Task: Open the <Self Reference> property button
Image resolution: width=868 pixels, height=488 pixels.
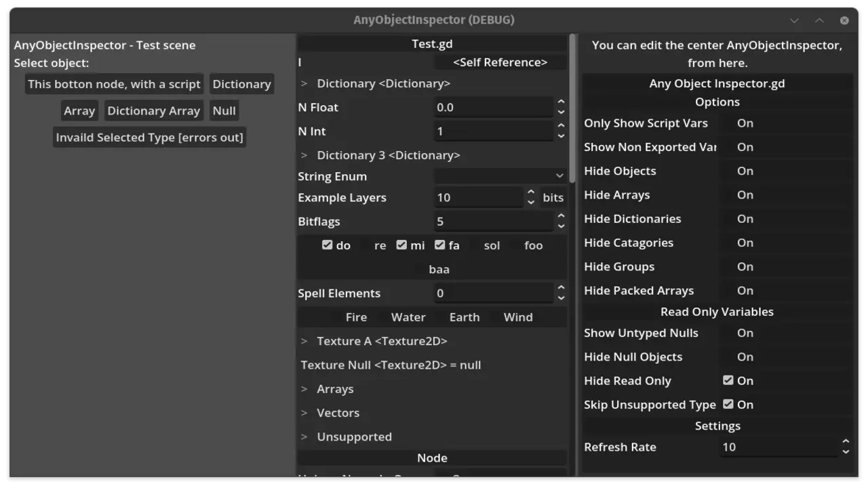Action: 500,62
